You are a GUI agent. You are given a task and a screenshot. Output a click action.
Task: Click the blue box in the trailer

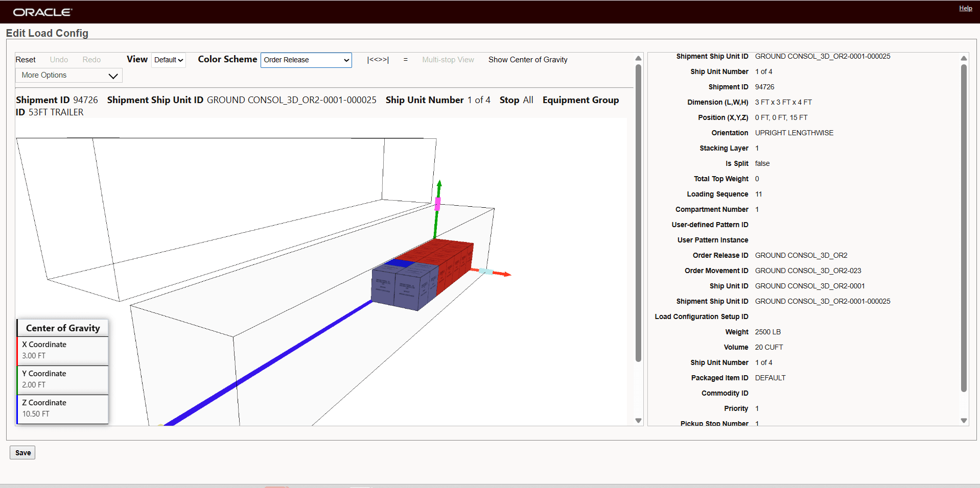click(x=400, y=263)
